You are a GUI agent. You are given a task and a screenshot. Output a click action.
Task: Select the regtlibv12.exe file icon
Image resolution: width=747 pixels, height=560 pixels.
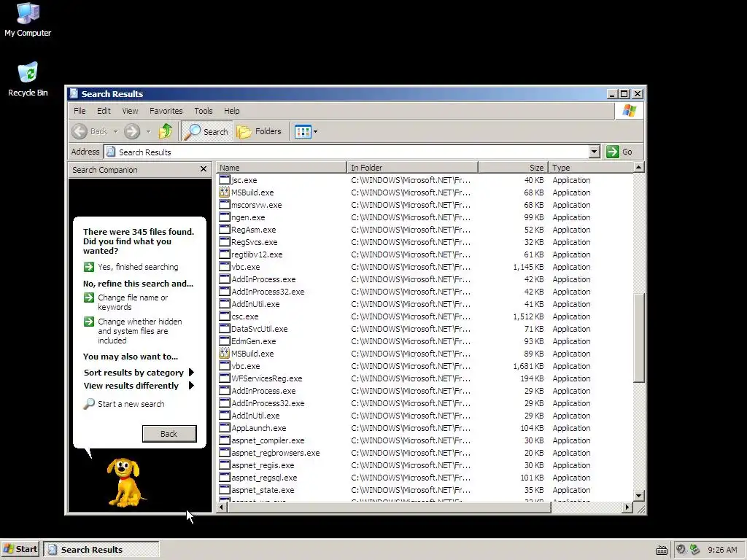click(x=225, y=254)
